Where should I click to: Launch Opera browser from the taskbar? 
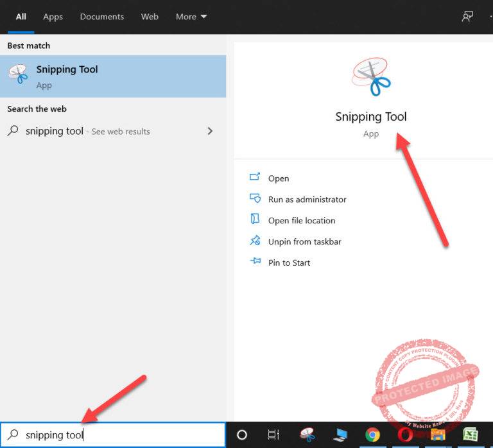(x=405, y=435)
